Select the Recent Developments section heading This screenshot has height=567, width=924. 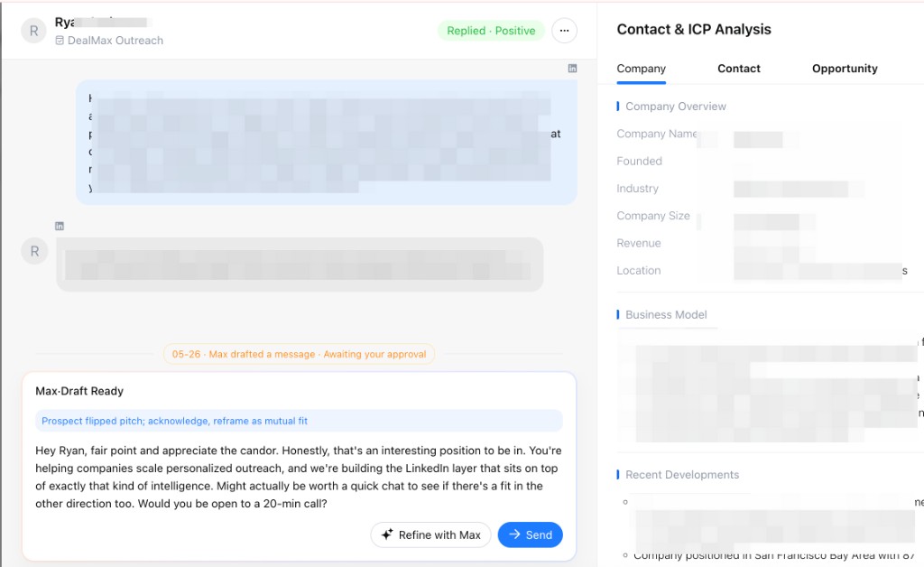(x=682, y=475)
